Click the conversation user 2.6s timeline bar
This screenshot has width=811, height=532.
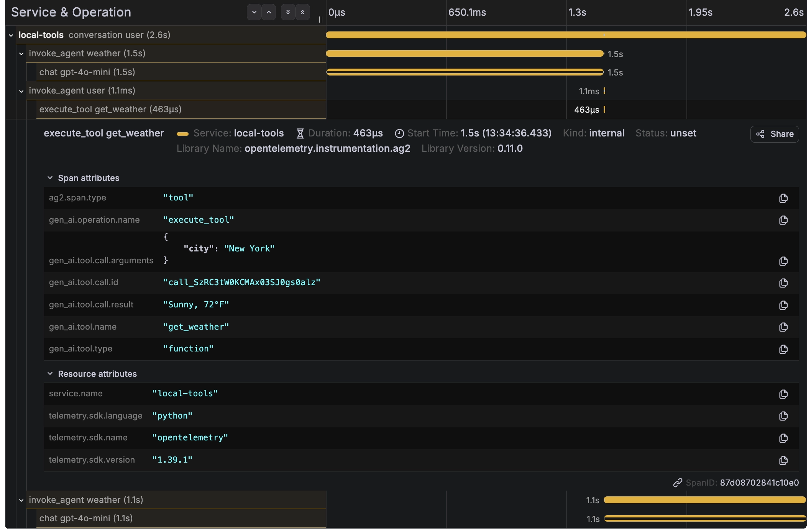pos(566,35)
